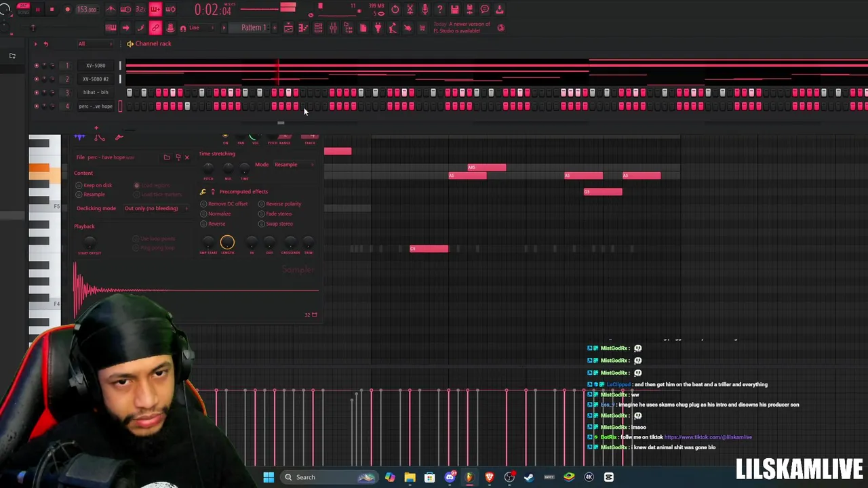The height and width of the screenshot is (488, 868).
Task: Toggle the countdown before recording icon
Action: click(140, 9)
